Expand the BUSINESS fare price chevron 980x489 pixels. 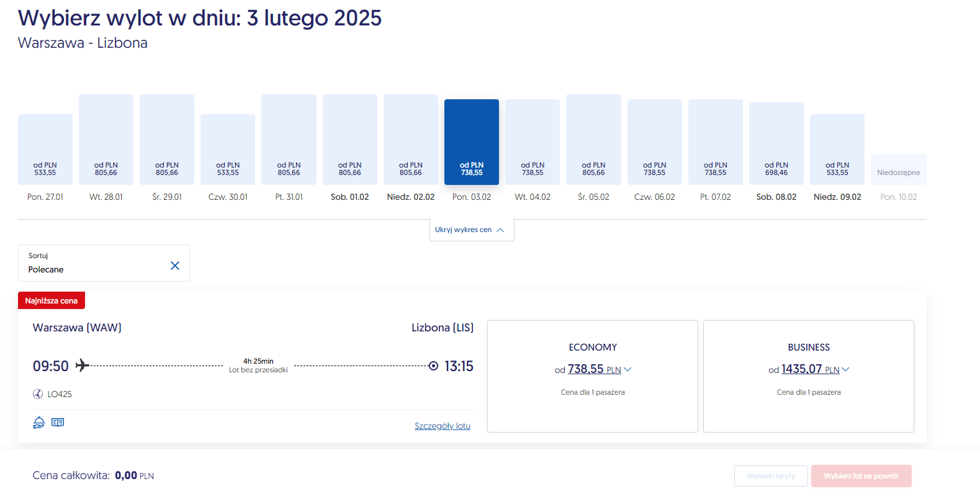845,369
